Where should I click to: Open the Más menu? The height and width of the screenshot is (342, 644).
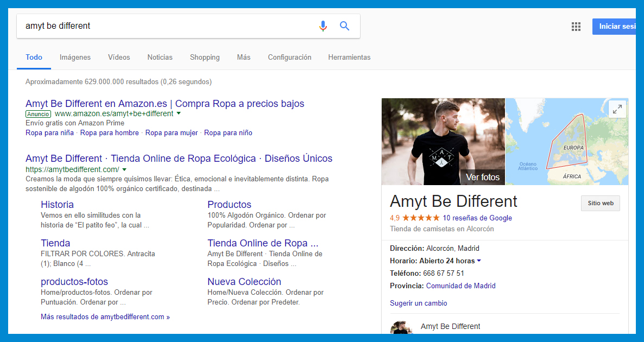(244, 58)
